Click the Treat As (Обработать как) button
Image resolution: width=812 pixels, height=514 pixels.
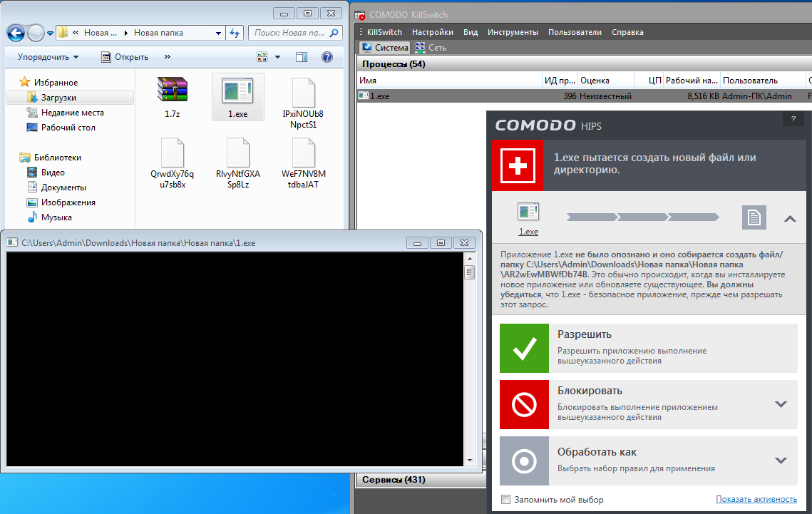point(648,461)
